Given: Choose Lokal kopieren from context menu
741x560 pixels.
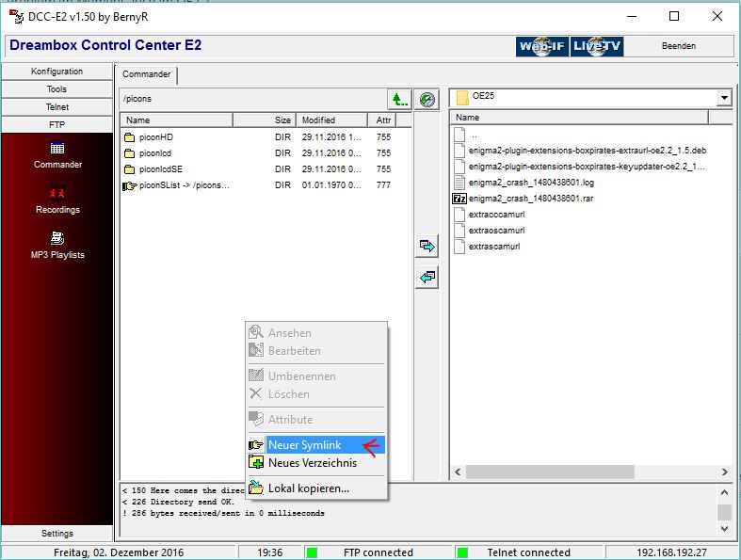Looking at the screenshot, I should (x=308, y=488).
